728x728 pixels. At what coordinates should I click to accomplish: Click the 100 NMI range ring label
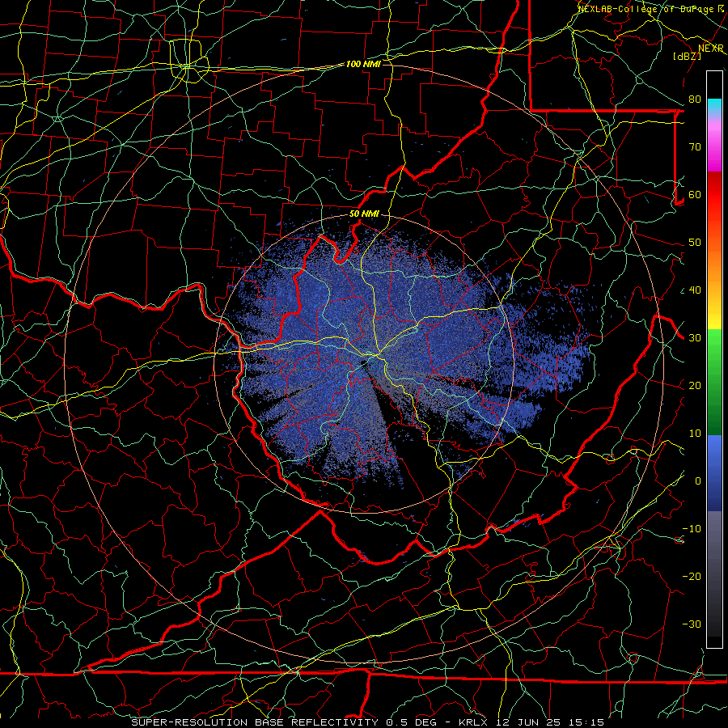pos(363,64)
